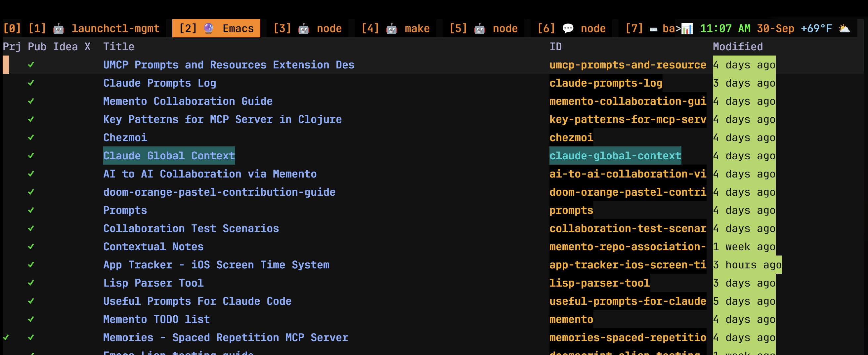Open the Memento Collaboration Guide note
This screenshot has width=868, height=355.
188,101
